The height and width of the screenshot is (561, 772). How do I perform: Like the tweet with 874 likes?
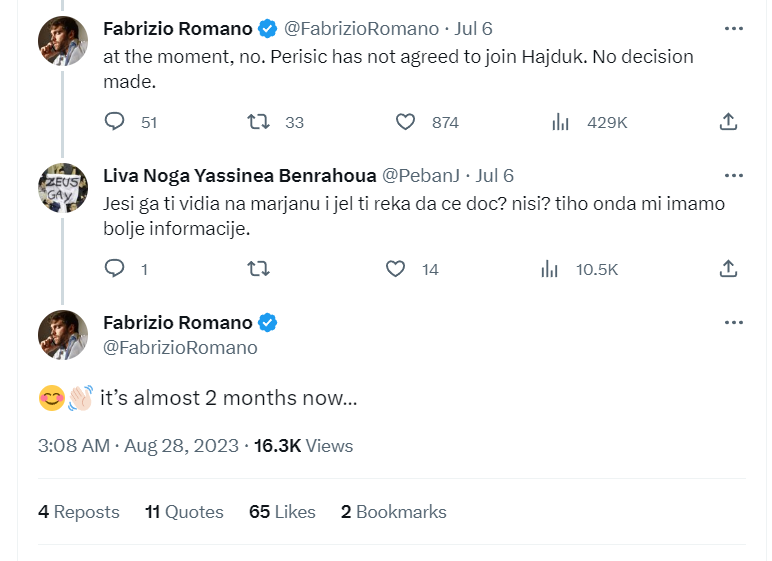[405, 122]
